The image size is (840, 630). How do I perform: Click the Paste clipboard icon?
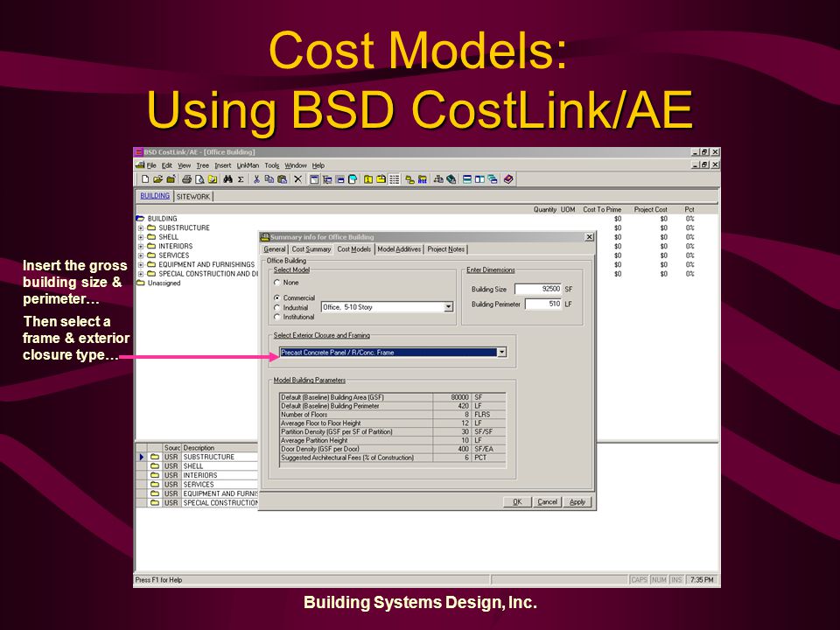pos(283,178)
